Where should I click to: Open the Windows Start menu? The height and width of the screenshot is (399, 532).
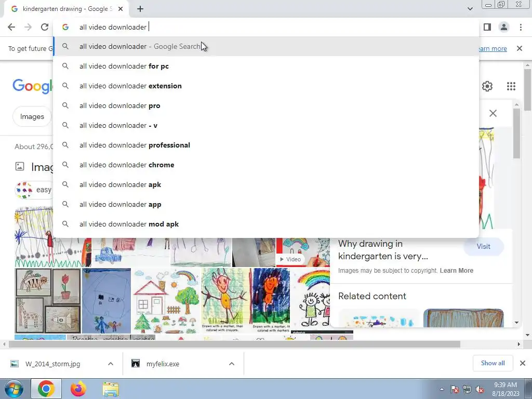[x=14, y=389]
